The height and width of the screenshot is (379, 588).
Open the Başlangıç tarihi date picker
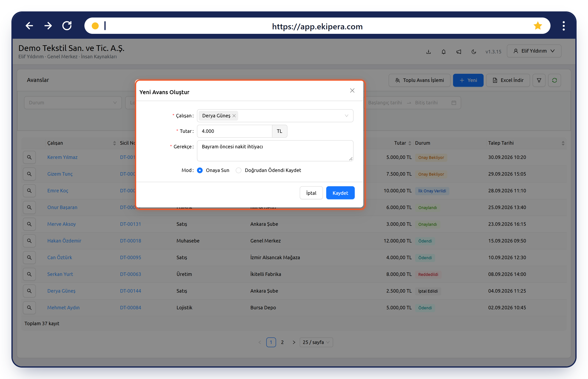pos(385,103)
